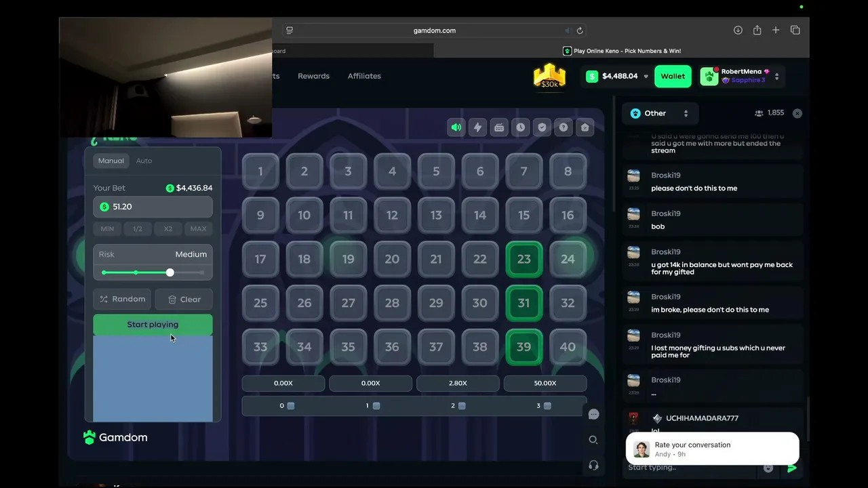Deselect keno number 39

pyautogui.click(x=524, y=347)
